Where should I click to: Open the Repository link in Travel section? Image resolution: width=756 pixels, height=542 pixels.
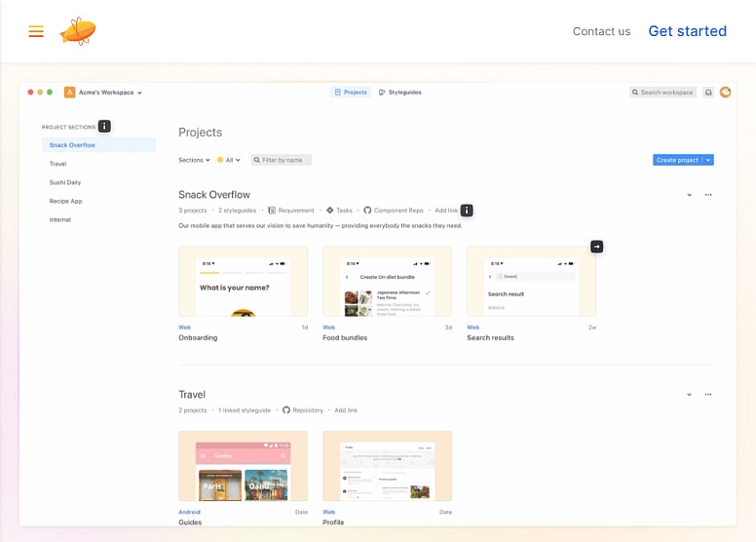[303, 410]
